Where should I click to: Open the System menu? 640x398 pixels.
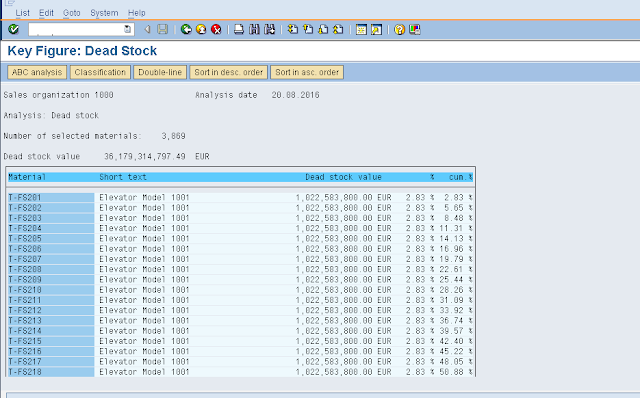(104, 13)
